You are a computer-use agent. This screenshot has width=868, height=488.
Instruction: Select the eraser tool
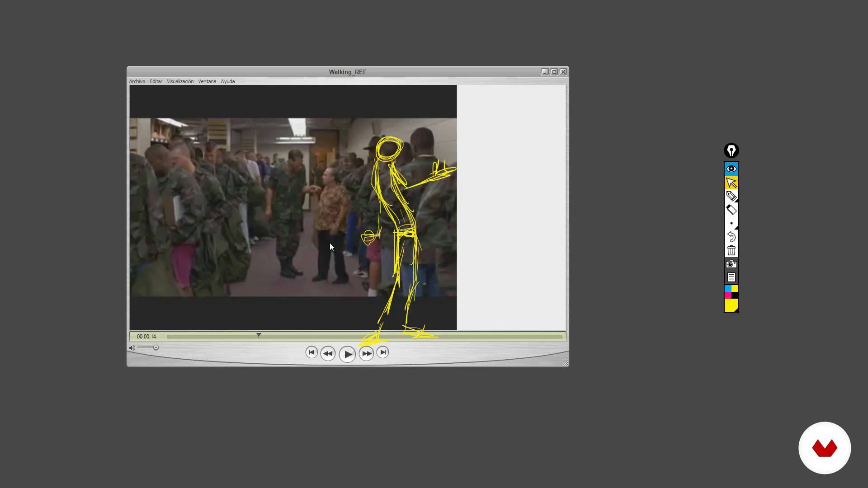tap(731, 210)
